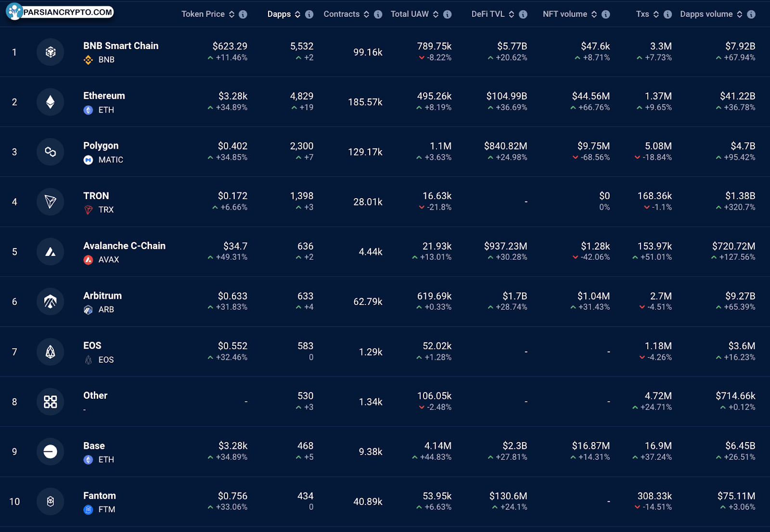
Task: Click TRON's +320.7% dapps volume change
Action: tap(736, 207)
